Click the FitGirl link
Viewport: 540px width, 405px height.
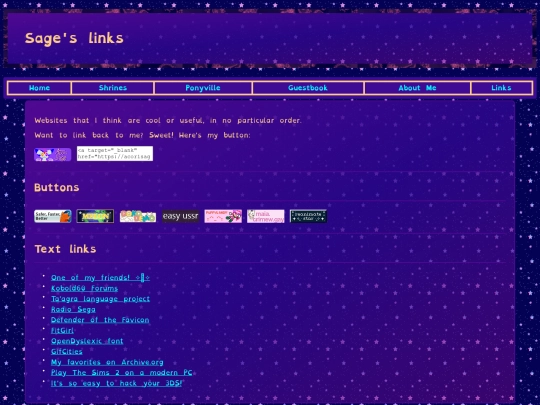[x=62, y=331]
